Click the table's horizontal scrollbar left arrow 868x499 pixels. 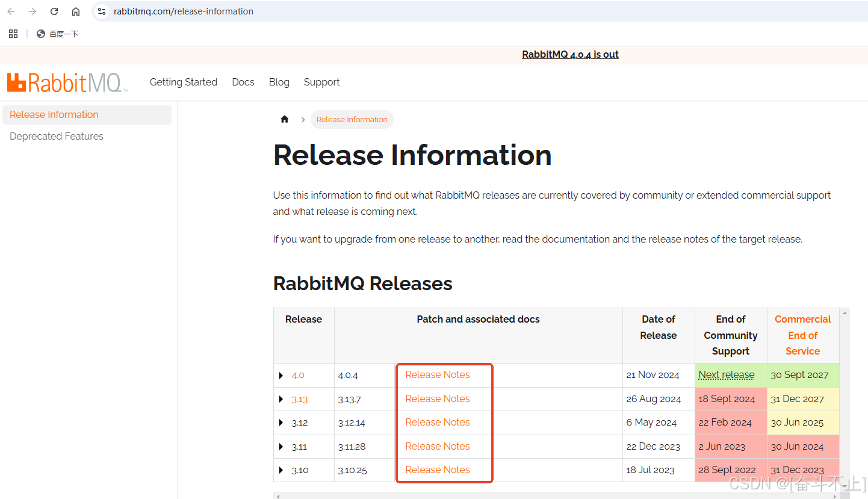[277, 497]
